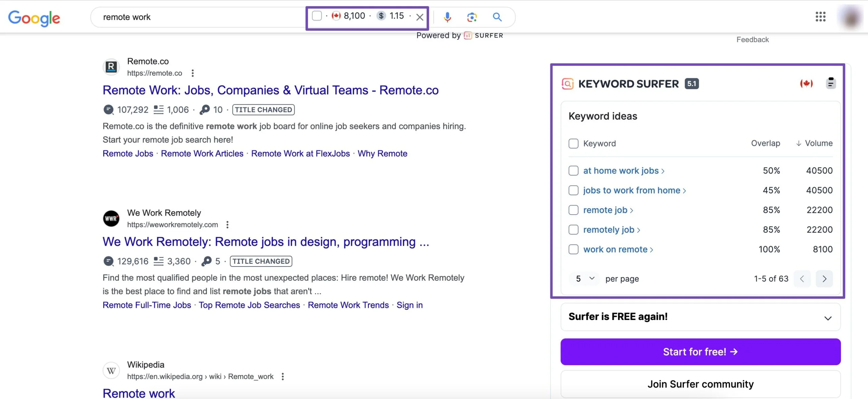This screenshot has height=399, width=868.
Task: Clear search with the X icon
Action: pyautogui.click(x=420, y=17)
